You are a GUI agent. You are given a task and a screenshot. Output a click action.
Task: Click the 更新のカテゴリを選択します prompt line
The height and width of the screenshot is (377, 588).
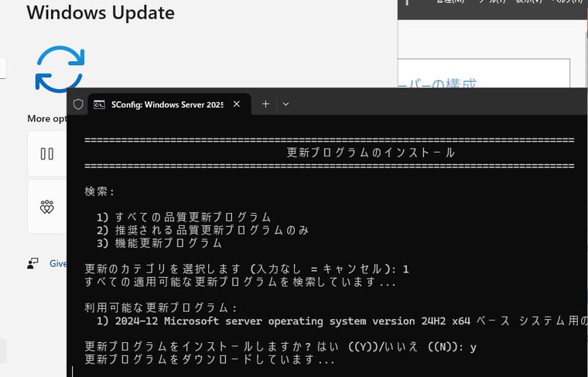pos(246,269)
